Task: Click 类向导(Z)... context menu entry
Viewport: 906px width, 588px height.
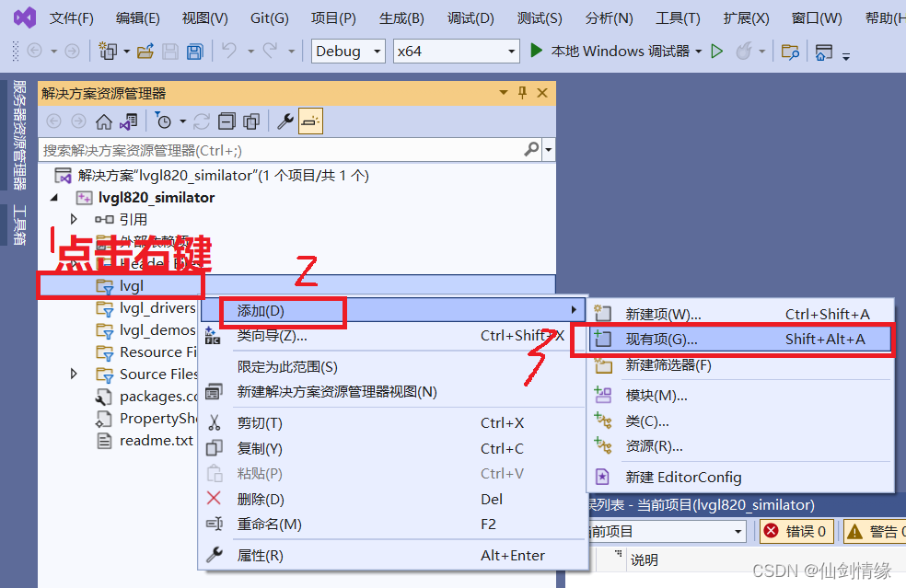Action: [393, 336]
